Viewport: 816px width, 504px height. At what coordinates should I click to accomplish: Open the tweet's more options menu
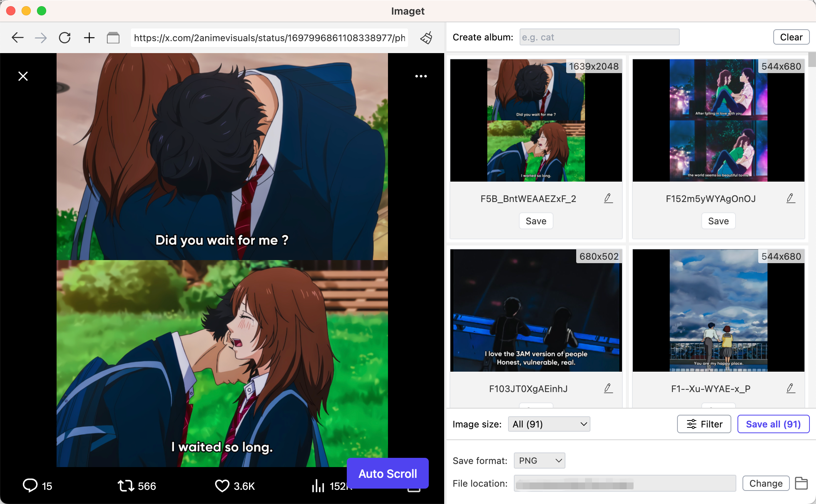pos(421,76)
